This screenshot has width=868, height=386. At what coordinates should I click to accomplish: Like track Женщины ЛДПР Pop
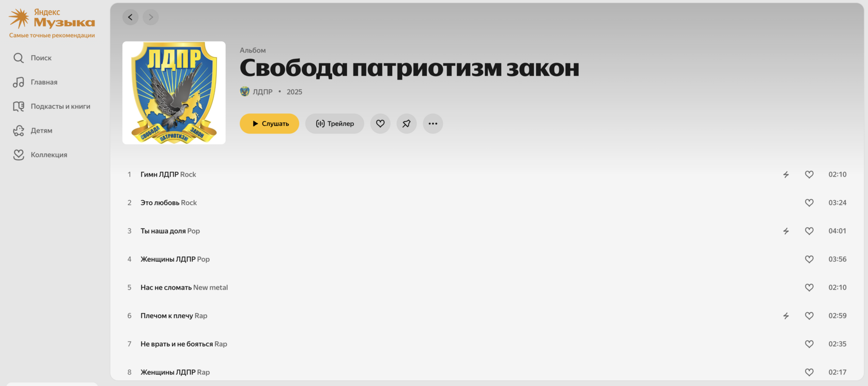809,259
